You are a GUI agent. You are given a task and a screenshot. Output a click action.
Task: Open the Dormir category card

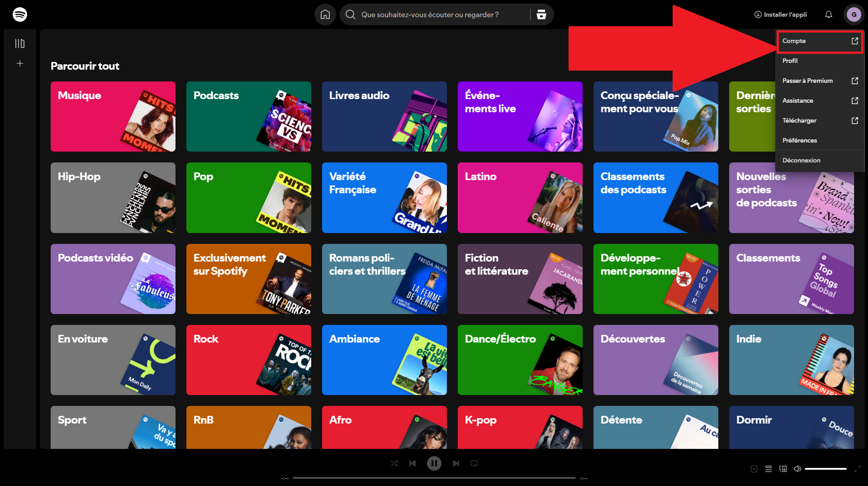792,428
